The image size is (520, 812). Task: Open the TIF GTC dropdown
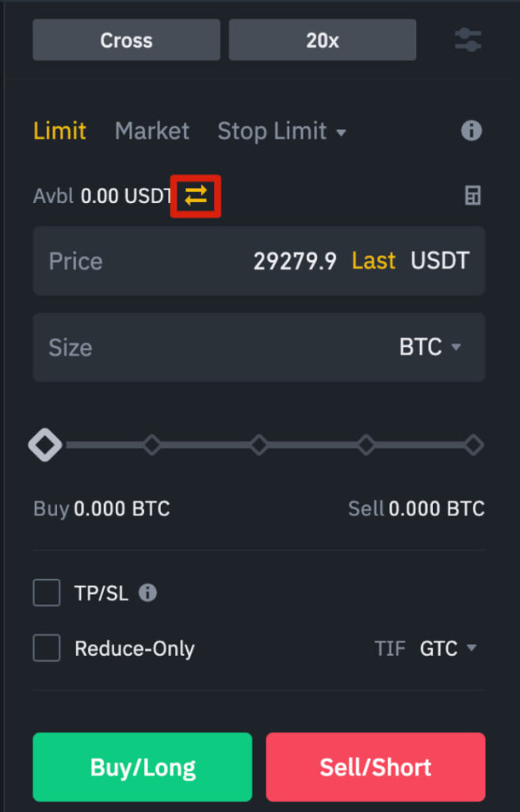pyautogui.click(x=448, y=648)
